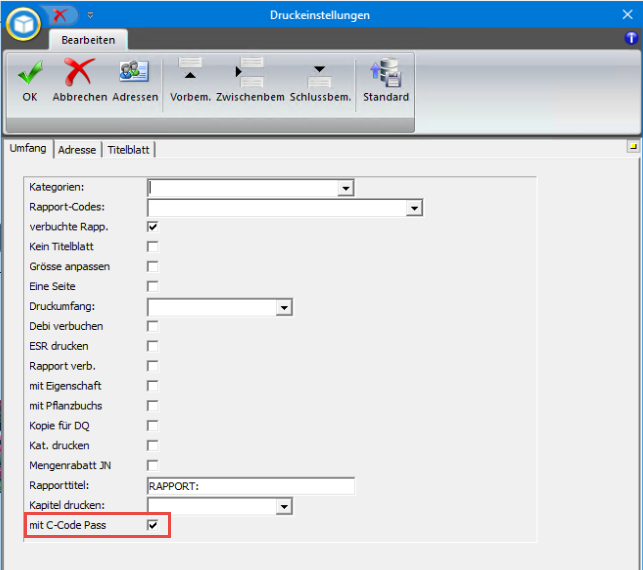Switch to the Titelblatt tab
This screenshot has width=643, height=570.
tap(128, 150)
